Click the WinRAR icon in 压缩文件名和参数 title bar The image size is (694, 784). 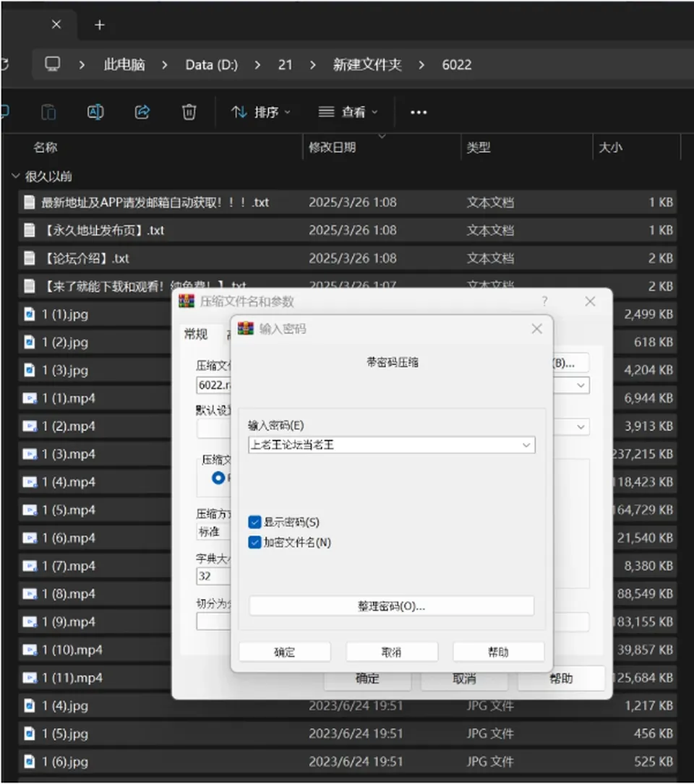point(187,301)
